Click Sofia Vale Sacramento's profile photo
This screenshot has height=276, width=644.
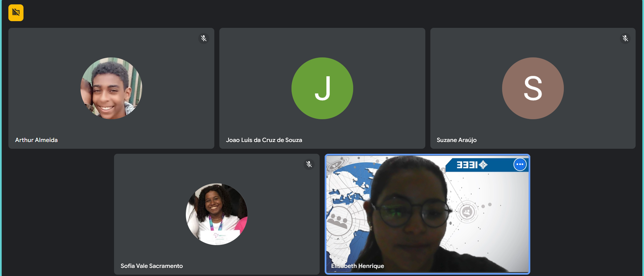(217, 214)
